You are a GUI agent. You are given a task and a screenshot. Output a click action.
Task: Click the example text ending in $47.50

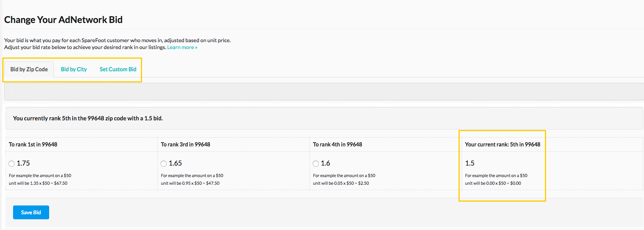tap(192, 179)
